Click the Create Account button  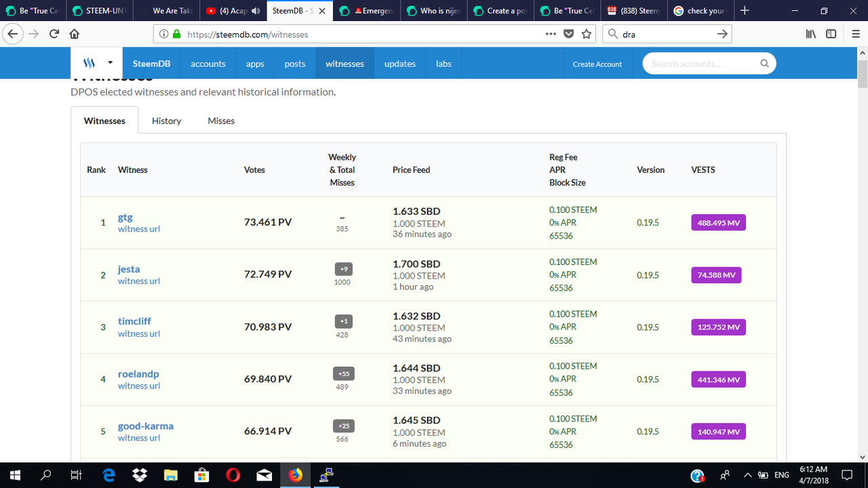597,64
